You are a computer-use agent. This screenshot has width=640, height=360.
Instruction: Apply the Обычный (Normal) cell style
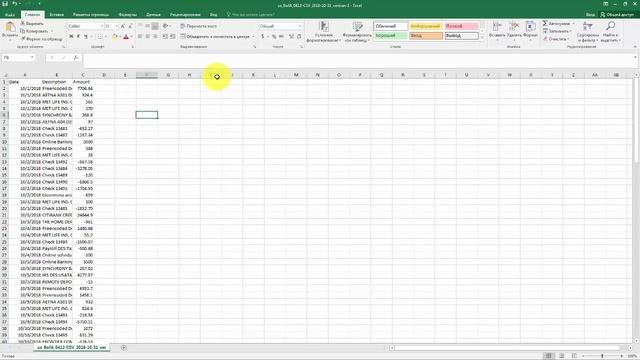[391, 26]
